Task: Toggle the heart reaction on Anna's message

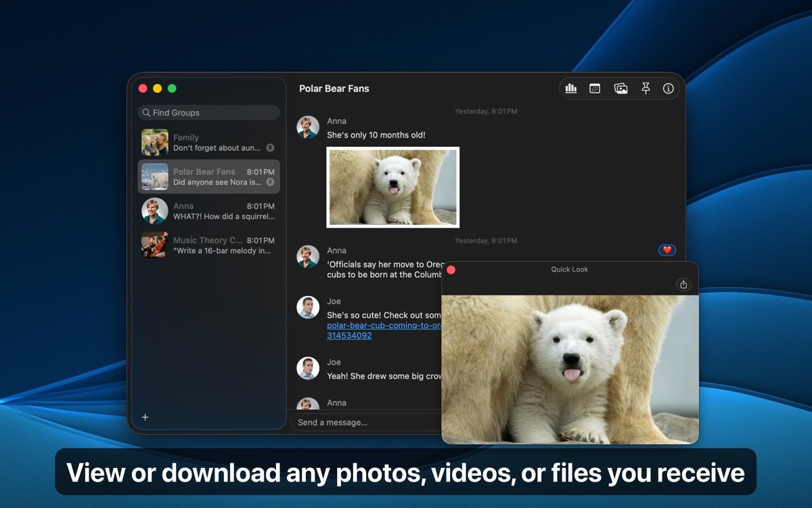Action: [x=667, y=251]
